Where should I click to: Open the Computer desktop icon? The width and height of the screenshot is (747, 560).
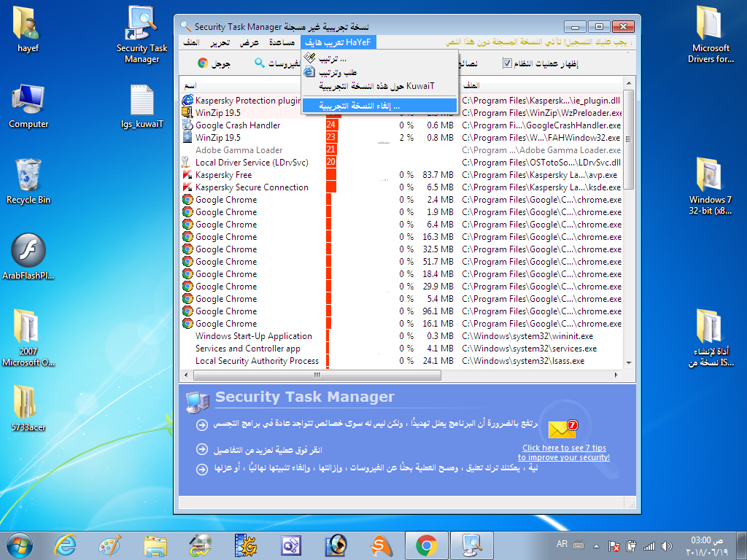(28, 106)
